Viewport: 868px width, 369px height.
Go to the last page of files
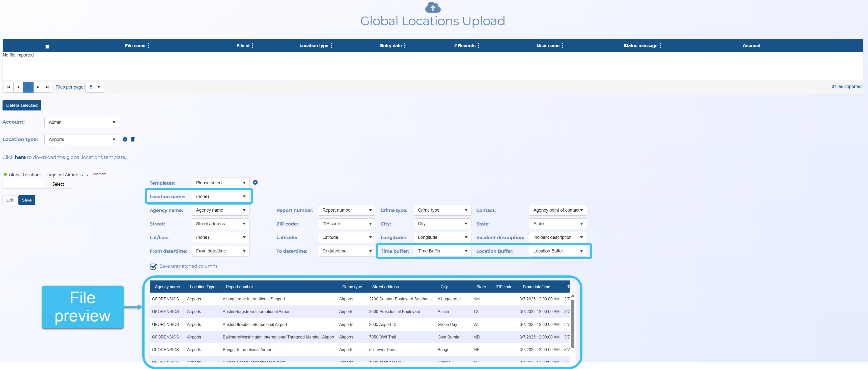[x=47, y=87]
